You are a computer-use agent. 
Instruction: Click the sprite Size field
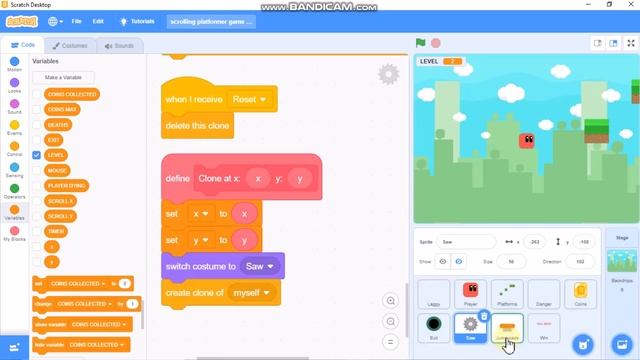pyautogui.click(x=511, y=262)
